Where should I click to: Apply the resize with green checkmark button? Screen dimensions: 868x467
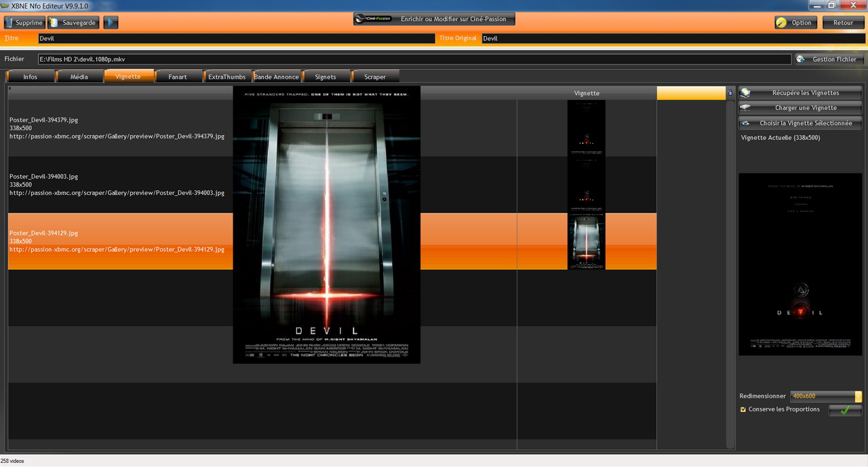(x=845, y=410)
